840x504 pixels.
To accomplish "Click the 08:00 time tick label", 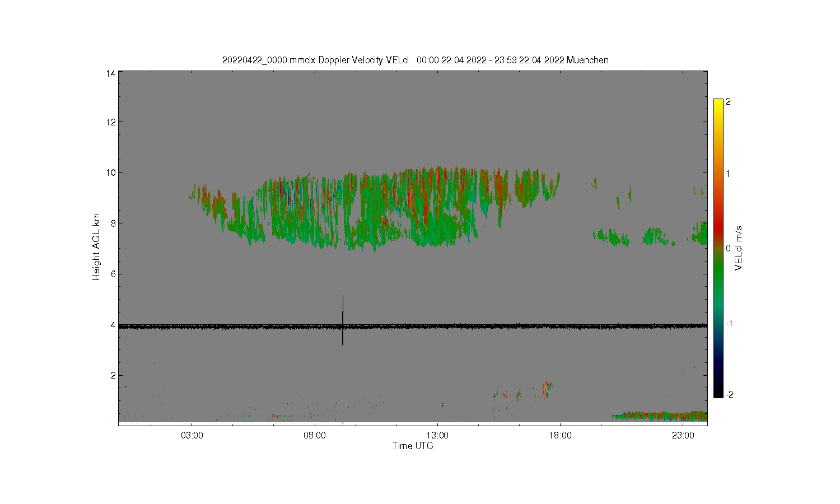I will click(x=315, y=435).
